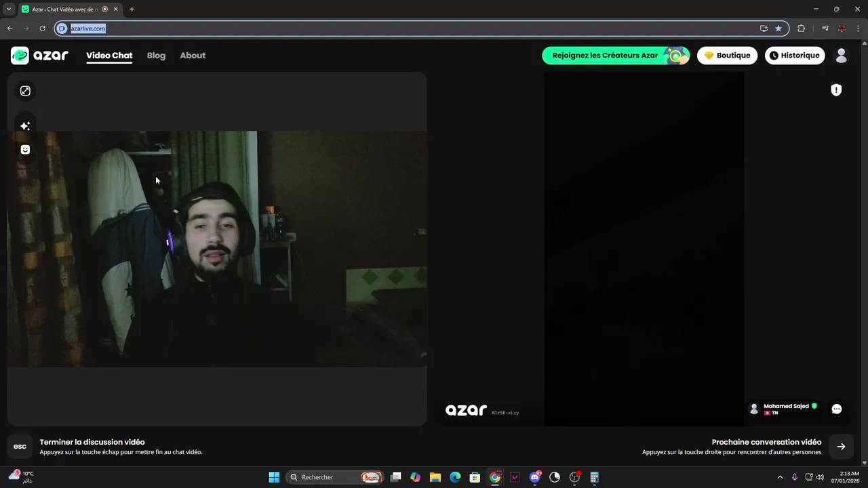This screenshot has width=868, height=488.
Task: Click Mohamed Sajed's profile name
Action: point(786,406)
